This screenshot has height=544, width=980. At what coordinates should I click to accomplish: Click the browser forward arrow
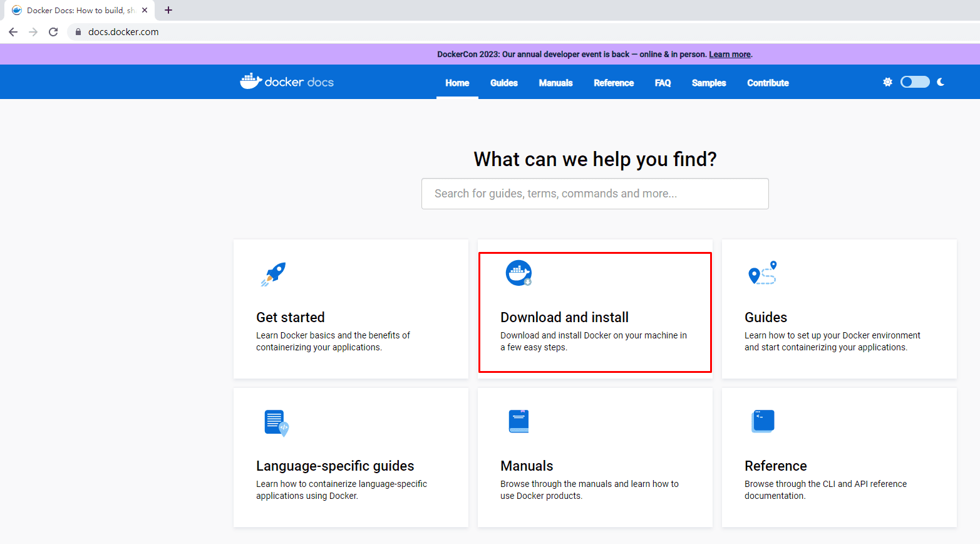pos(33,32)
